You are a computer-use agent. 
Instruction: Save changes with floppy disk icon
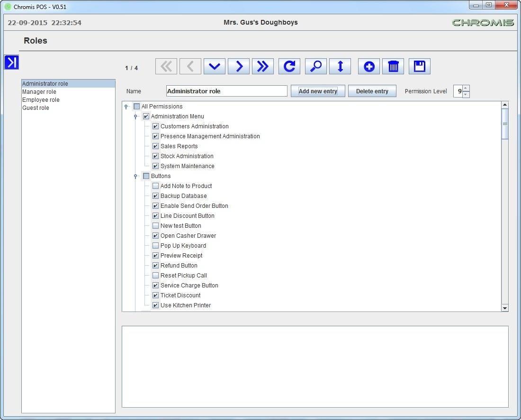419,67
